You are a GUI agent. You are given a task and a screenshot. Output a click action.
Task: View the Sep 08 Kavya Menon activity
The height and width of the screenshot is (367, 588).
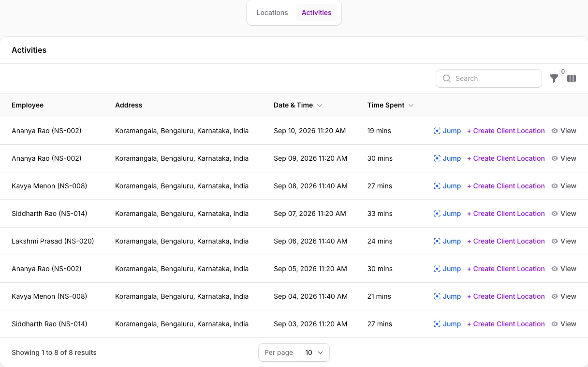564,186
